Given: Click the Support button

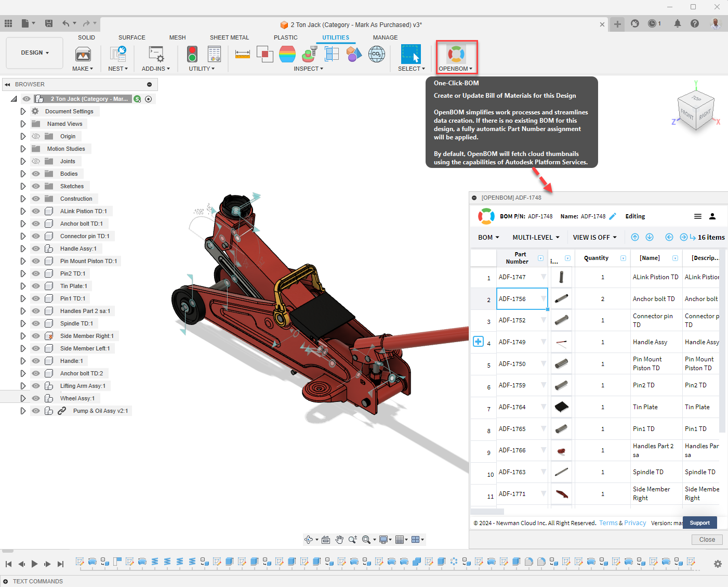Looking at the screenshot, I should 700,523.
